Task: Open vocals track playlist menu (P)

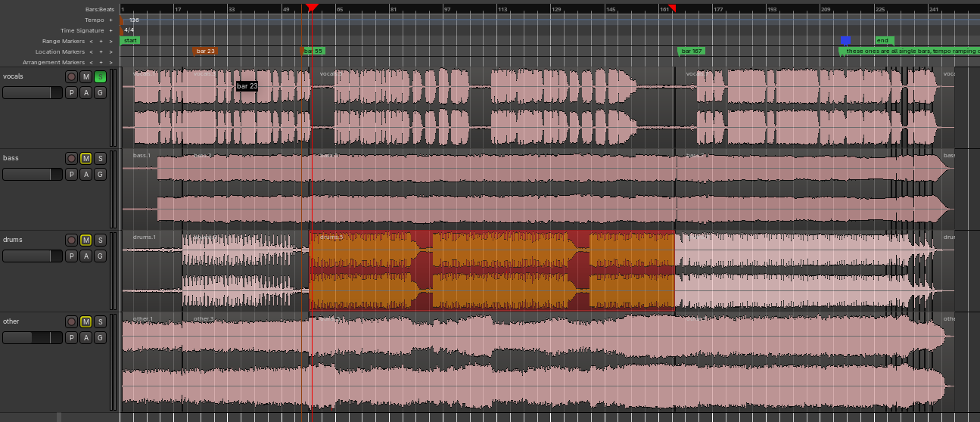Action: point(72,92)
